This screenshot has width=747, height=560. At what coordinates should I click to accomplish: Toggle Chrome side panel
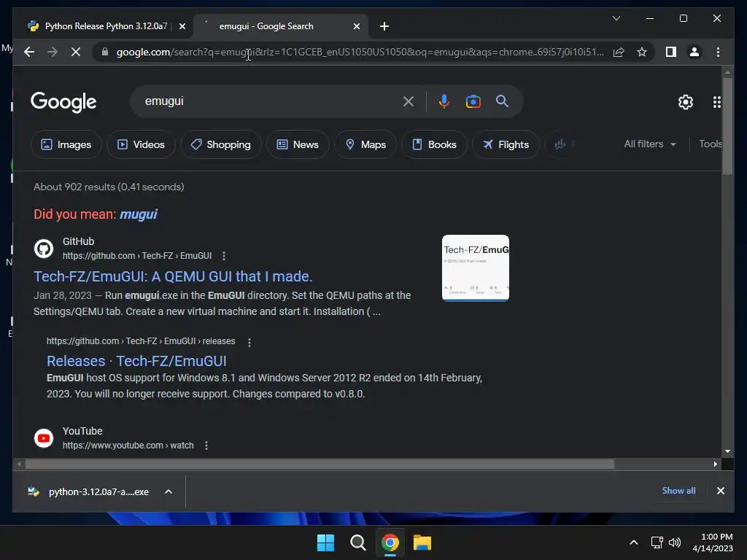tap(671, 52)
